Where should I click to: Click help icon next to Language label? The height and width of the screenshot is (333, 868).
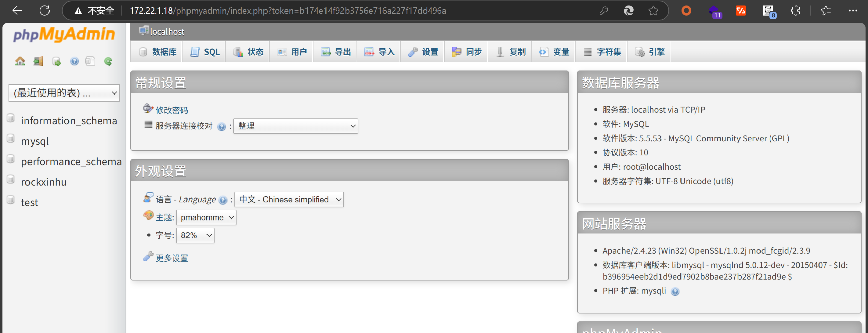[223, 200]
